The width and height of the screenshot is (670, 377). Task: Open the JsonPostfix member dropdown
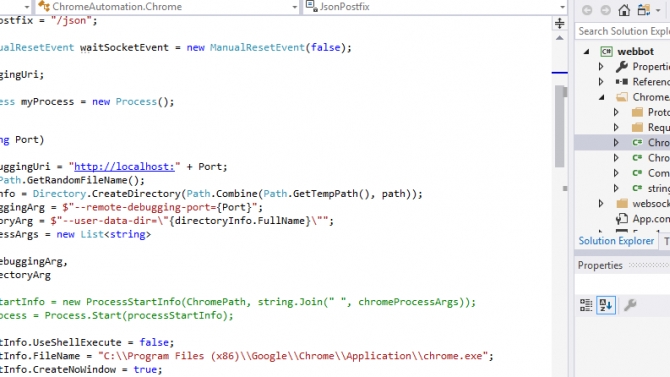(562, 7)
